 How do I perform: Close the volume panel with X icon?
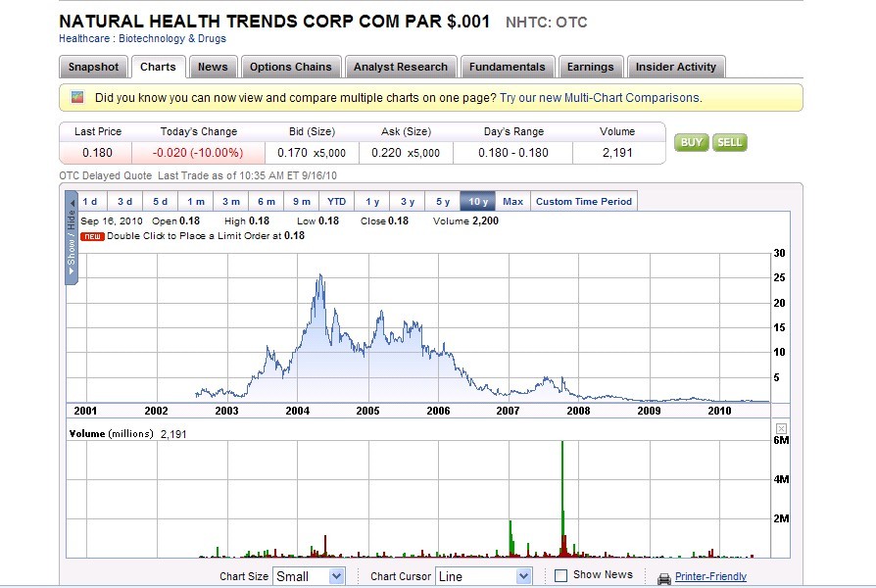(x=781, y=428)
